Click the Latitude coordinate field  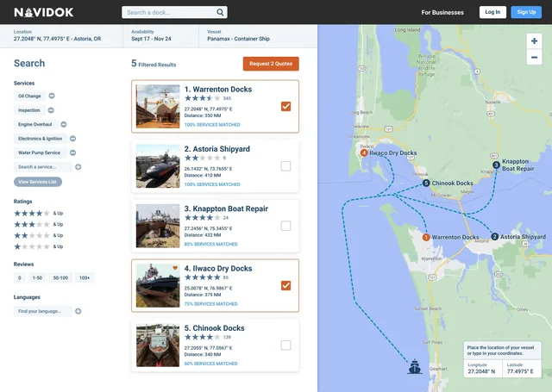pos(522,369)
